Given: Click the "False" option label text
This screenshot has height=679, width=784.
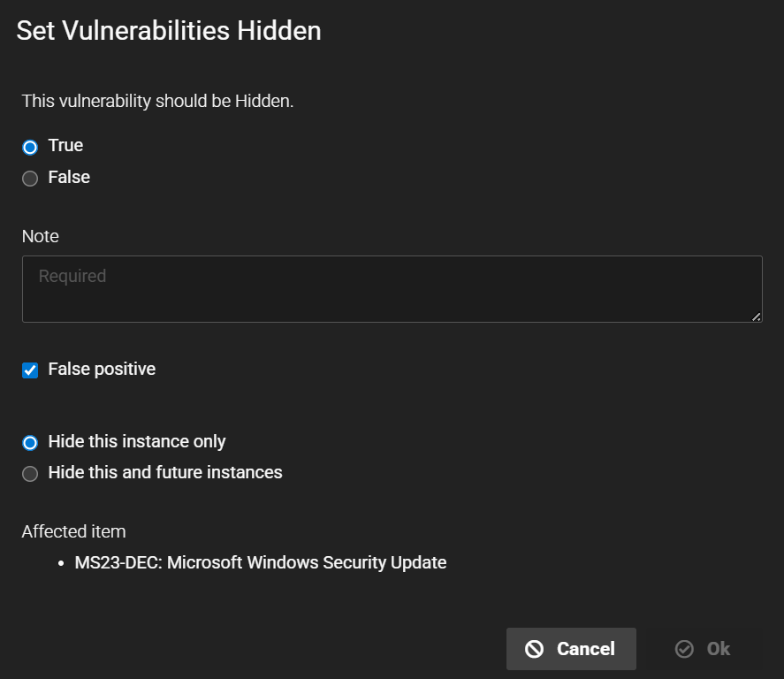Looking at the screenshot, I should [69, 177].
